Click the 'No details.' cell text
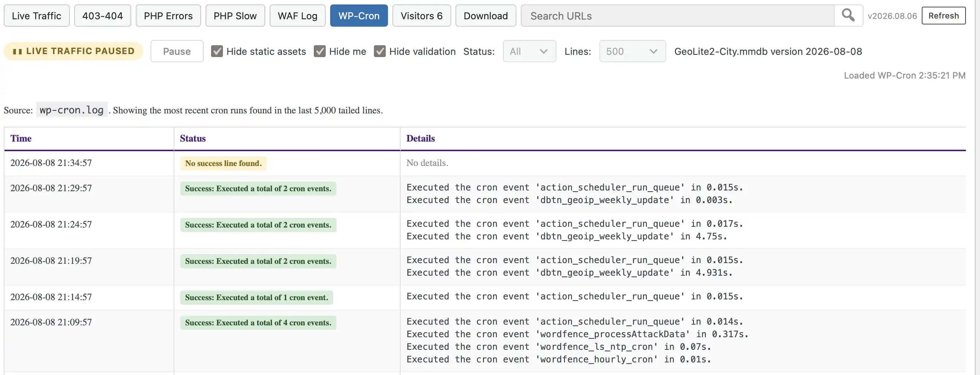The width and height of the screenshot is (980, 375). coord(427,163)
